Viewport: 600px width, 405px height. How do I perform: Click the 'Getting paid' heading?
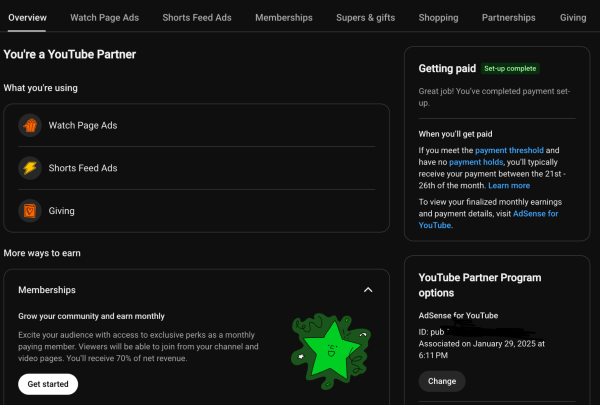point(447,69)
